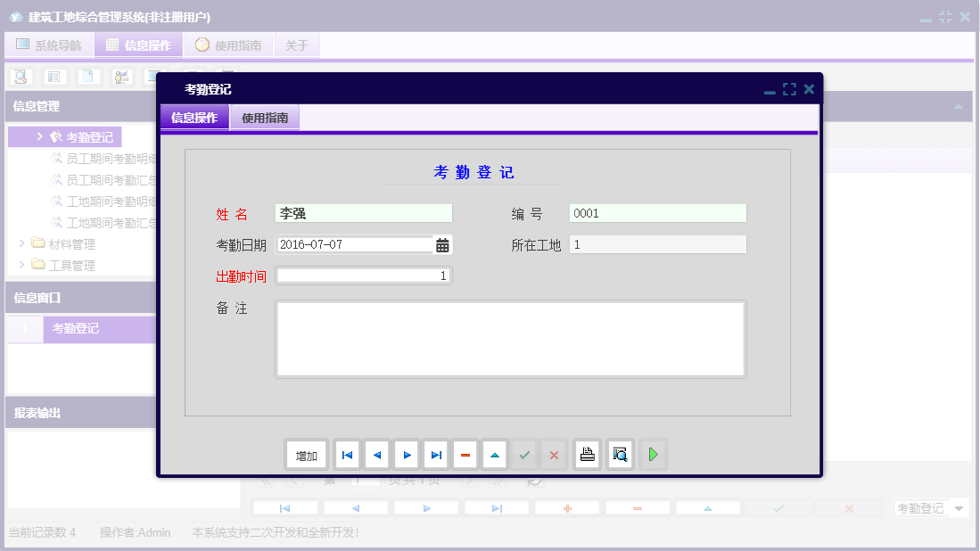
Task: Click the print record icon in the dialog
Action: pos(587,454)
